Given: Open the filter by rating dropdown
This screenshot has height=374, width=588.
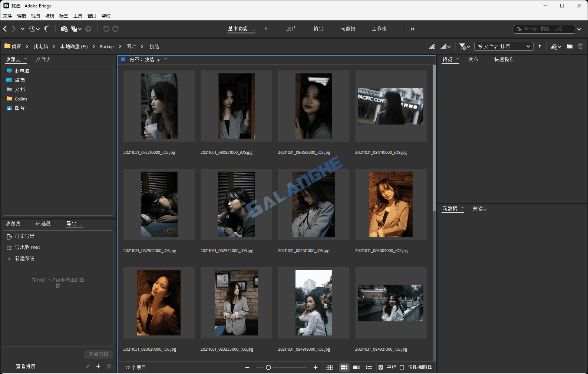Looking at the screenshot, I should [465, 46].
